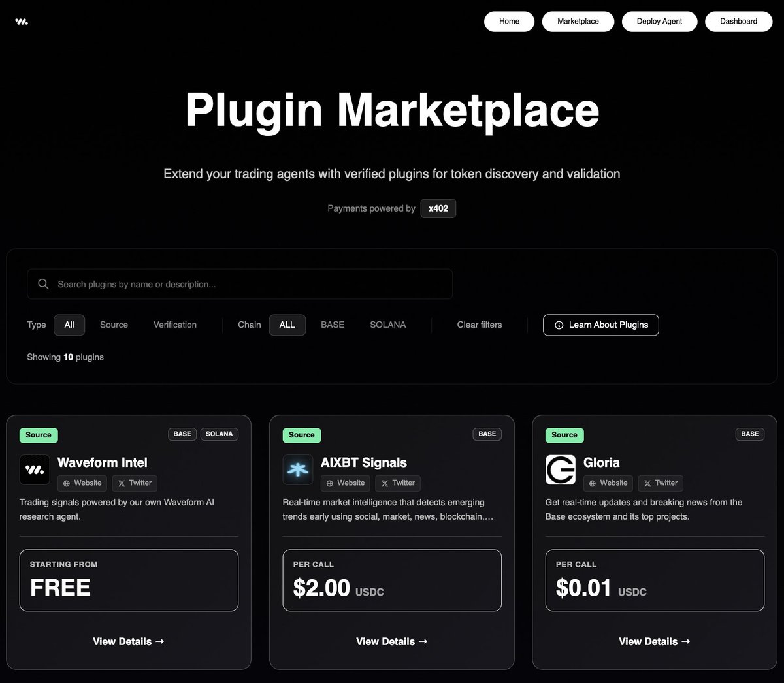
Task: Open the Deploy Agent page
Action: point(659,21)
